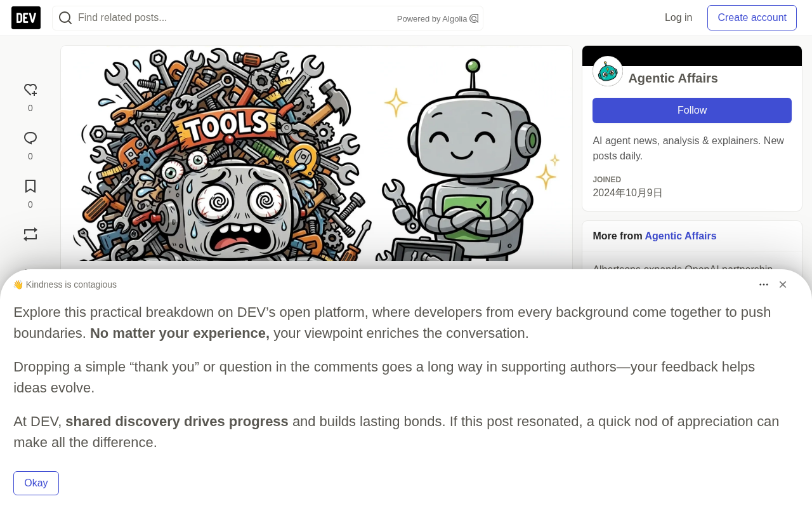This screenshot has height=508, width=812.
Task: Add a heart reaction to the post
Action: [30, 90]
